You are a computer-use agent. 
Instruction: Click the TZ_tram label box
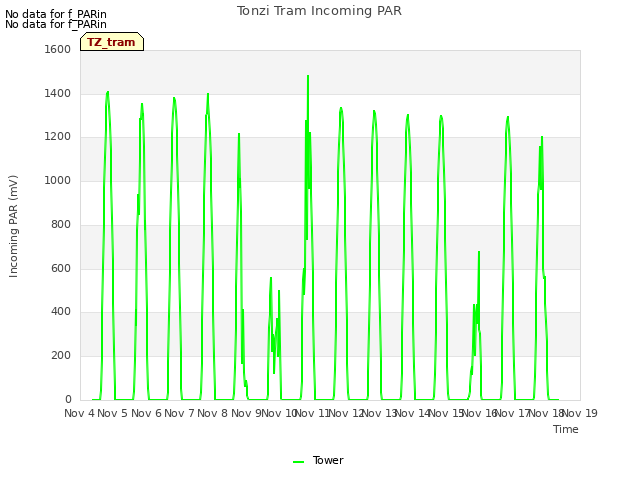click(x=112, y=42)
